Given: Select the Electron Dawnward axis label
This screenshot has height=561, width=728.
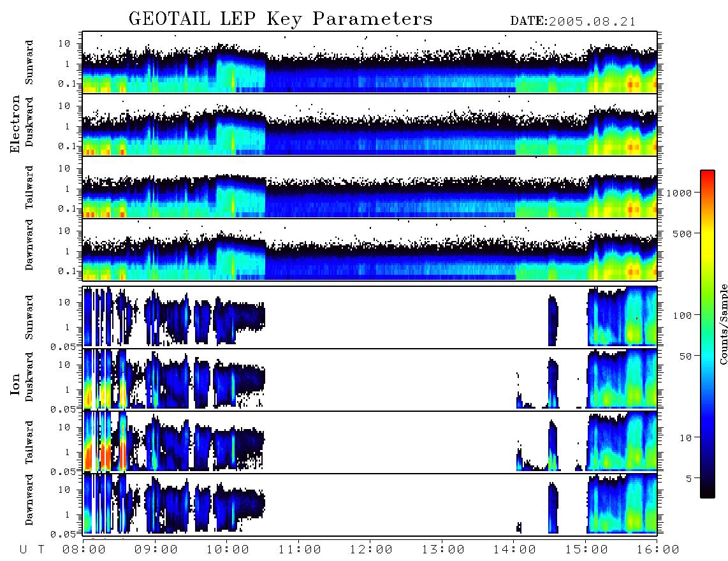Looking at the screenshot, I should [29, 245].
